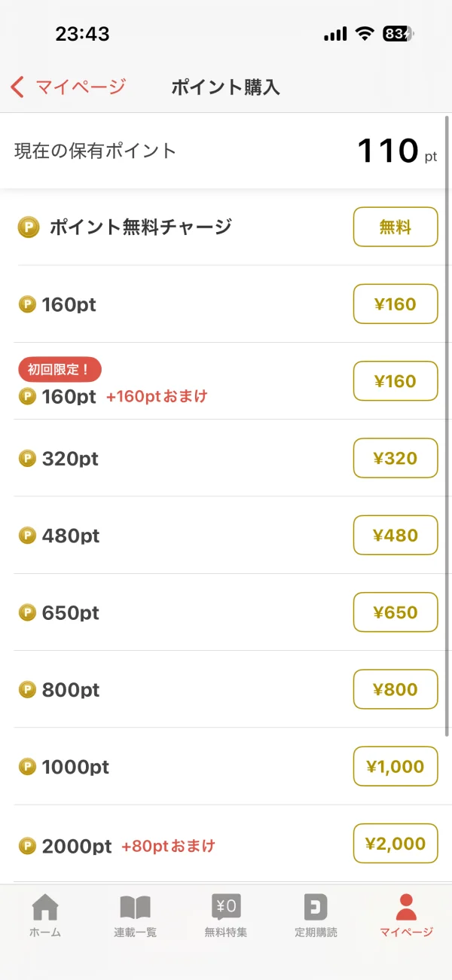Tap the マイページ back link text
The height and width of the screenshot is (980, 452).
tap(81, 87)
